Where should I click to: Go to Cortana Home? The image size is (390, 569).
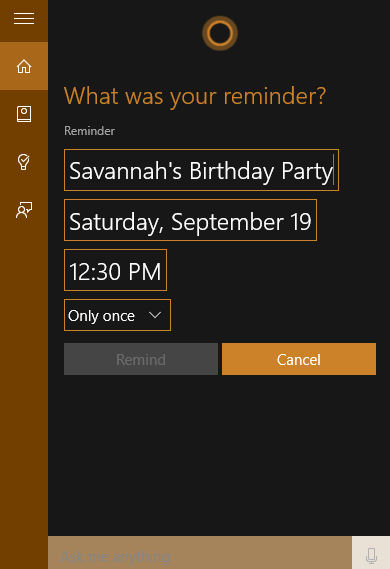point(24,66)
